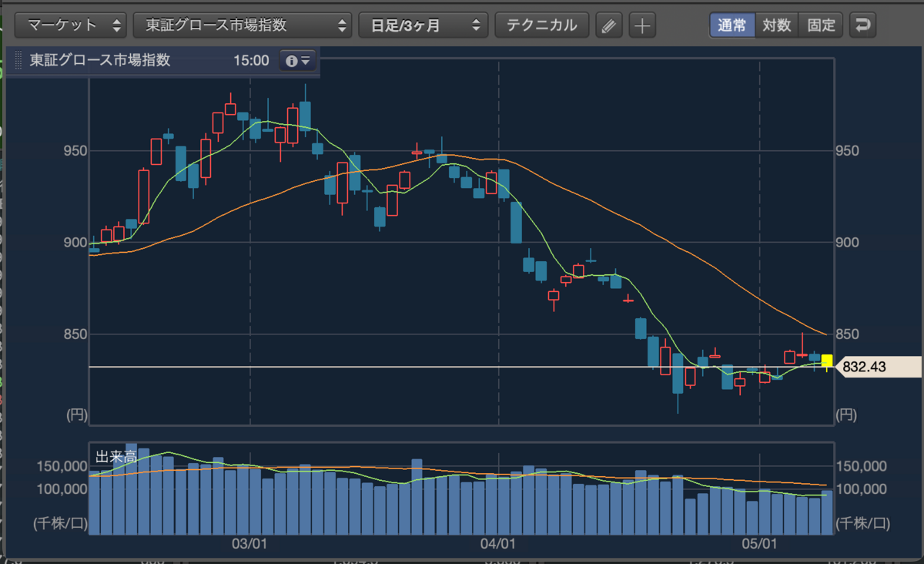Image resolution: width=924 pixels, height=564 pixels.
Task: Click the return arrow reset icon
Action: click(862, 25)
